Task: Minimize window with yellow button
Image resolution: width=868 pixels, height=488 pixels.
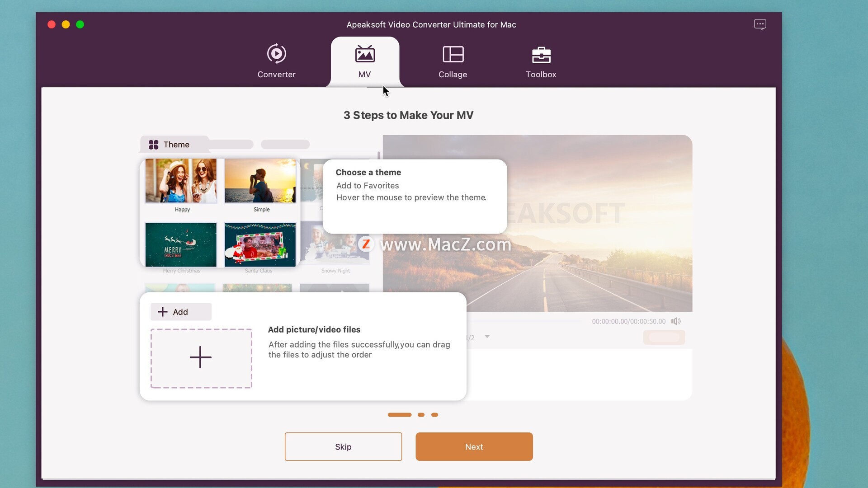Action: click(66, 24)
